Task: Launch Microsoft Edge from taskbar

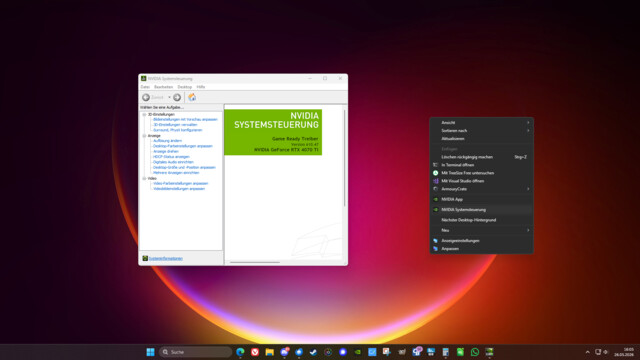Action: click(240, 352)
